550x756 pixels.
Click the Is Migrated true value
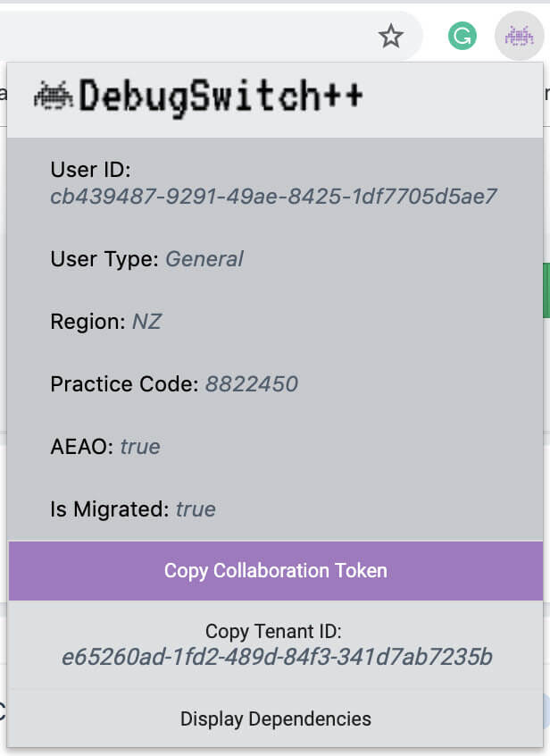[196, 509]
